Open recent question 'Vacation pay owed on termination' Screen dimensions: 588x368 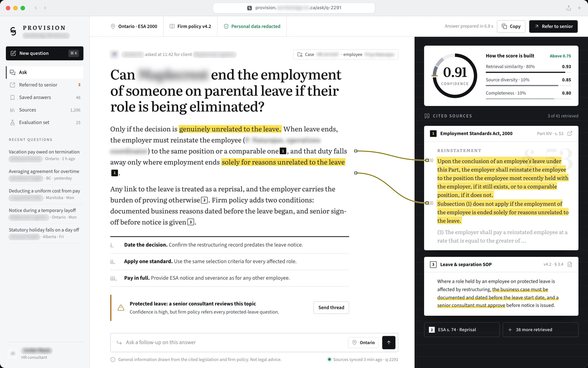[45, 155]
